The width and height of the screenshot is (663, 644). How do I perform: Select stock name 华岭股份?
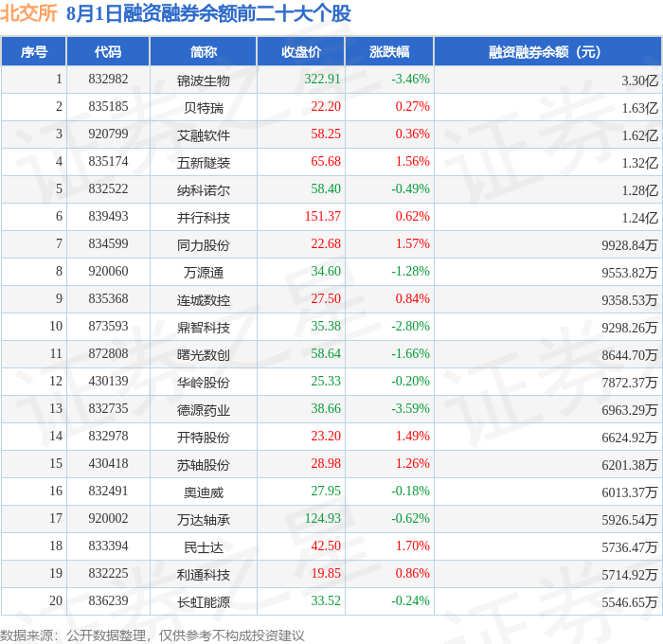tap(204, 383)
